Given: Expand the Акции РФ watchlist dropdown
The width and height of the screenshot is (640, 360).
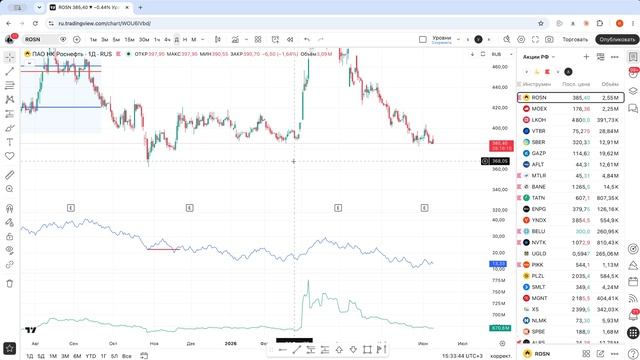Looking at the screenshot, I should [x=539, y=57].
